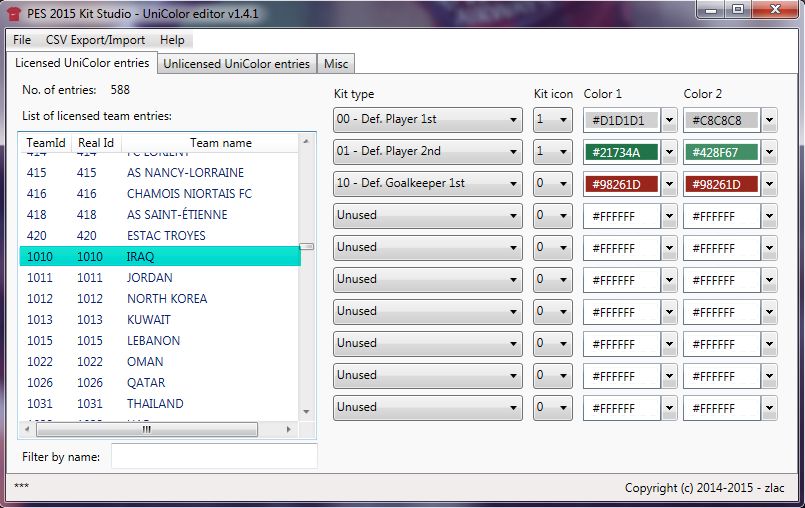Click right arrow of horizontal list scrollbar
Screen dimensions: 805x508
pyautogui.click(x=290, y=429)
